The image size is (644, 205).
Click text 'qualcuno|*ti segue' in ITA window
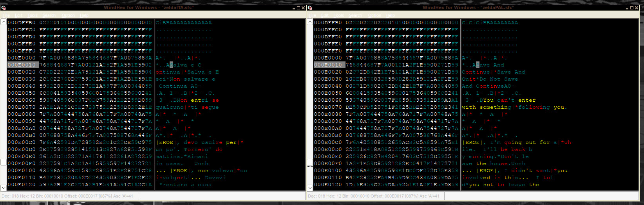[187, 107]
